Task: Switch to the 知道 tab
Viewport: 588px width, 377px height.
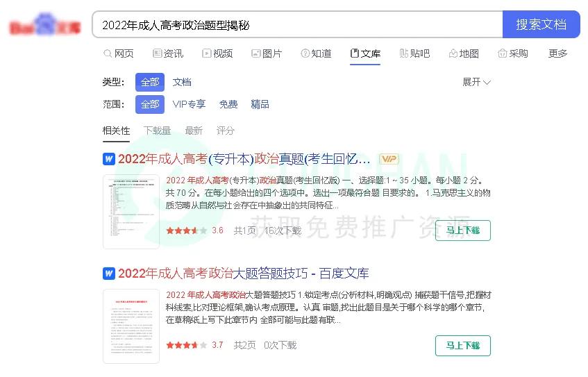Action: (x=316, y=53)
